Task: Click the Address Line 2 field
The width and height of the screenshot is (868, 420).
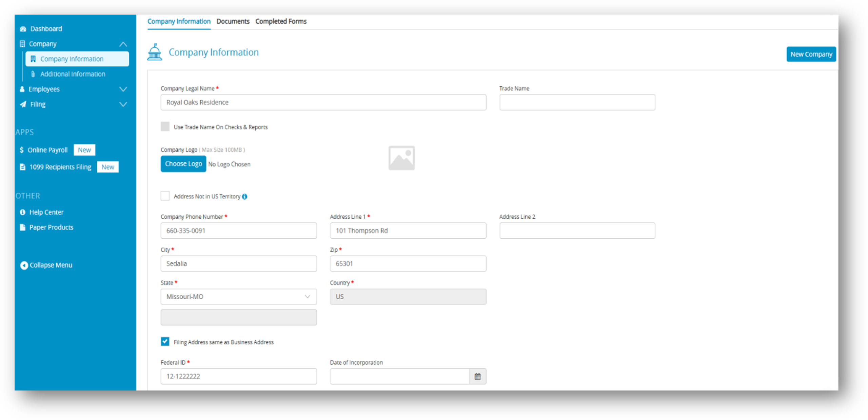Action: pos(577,231)
